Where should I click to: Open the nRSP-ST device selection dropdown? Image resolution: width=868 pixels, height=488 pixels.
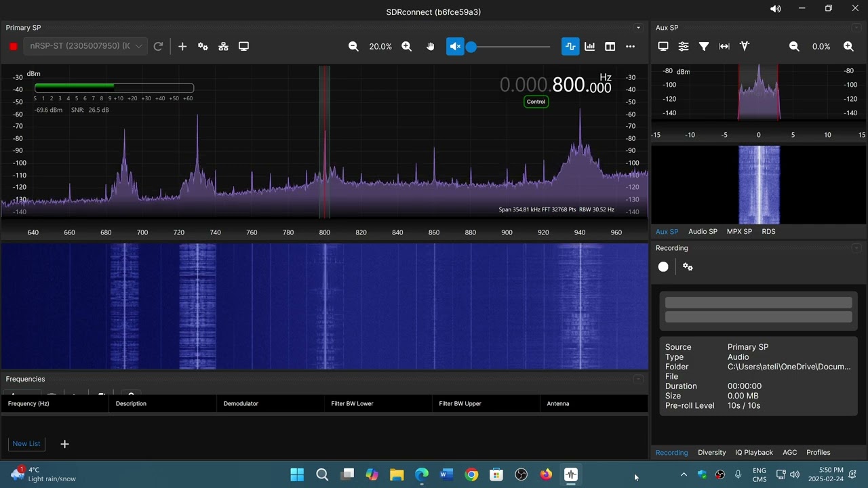point(85,46)
